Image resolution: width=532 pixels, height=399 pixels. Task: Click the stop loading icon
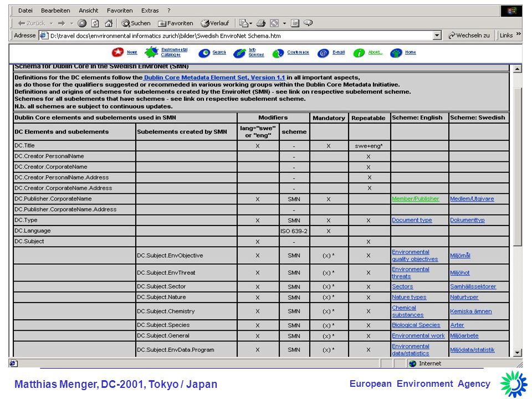82,23
